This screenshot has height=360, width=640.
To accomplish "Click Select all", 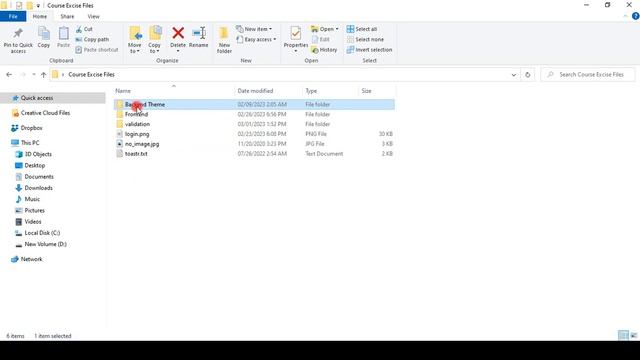I will 362,29.
